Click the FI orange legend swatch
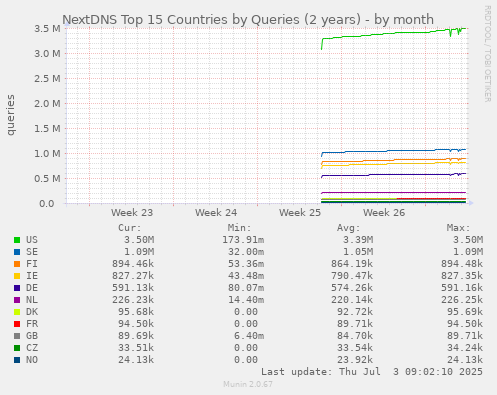Viewport: 497px width, 395px height. (x=17, y=264)
